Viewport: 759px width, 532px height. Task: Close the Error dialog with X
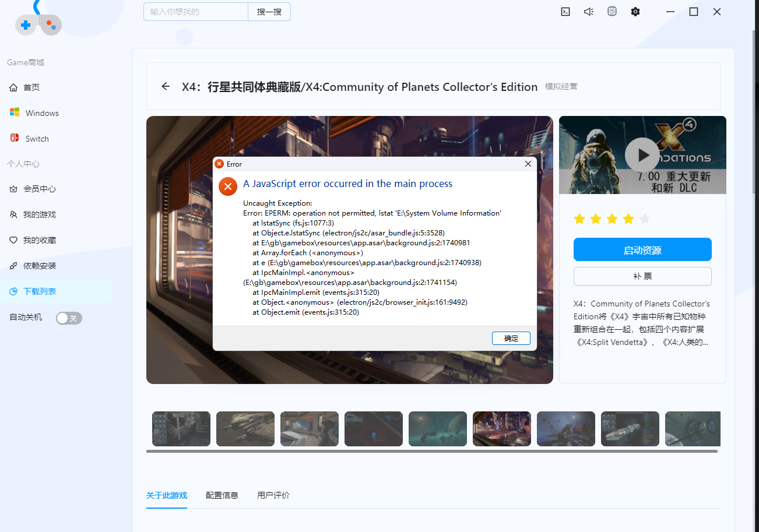click(528, 164)
